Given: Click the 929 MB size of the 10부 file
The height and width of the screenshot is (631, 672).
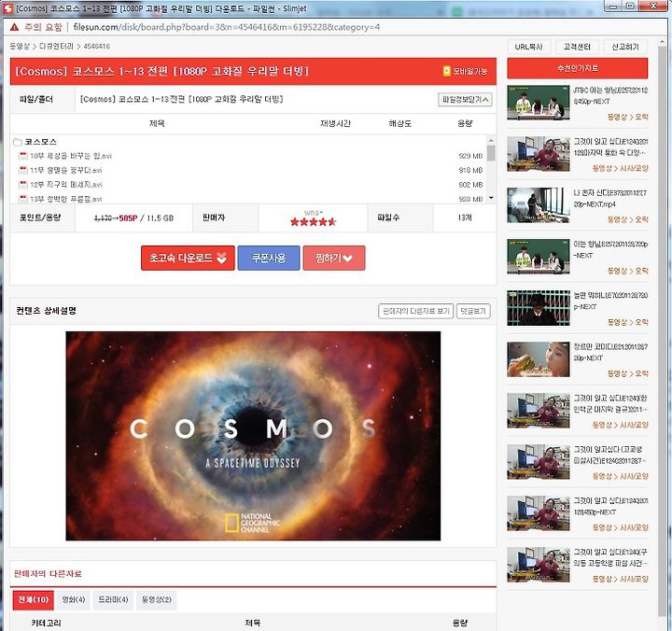Looking at the screenshot, I should (x=470, y=156).
